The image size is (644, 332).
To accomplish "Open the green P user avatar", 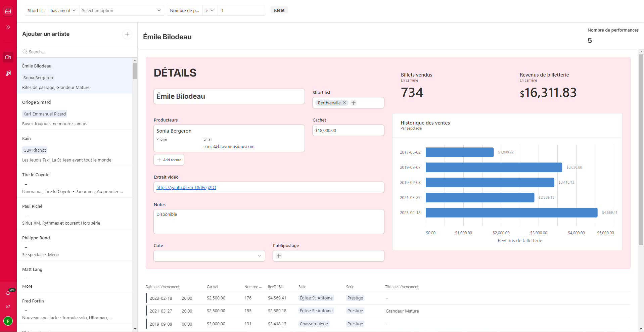I will tap(8, 321).
